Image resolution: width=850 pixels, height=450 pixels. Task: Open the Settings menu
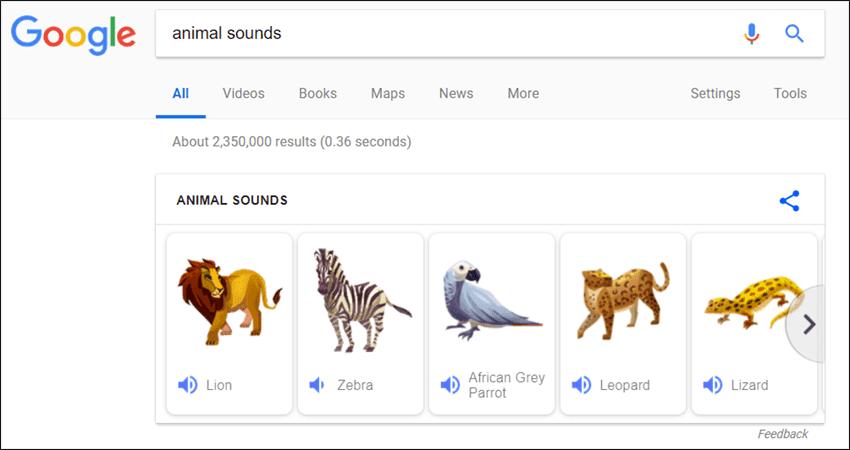715,94
